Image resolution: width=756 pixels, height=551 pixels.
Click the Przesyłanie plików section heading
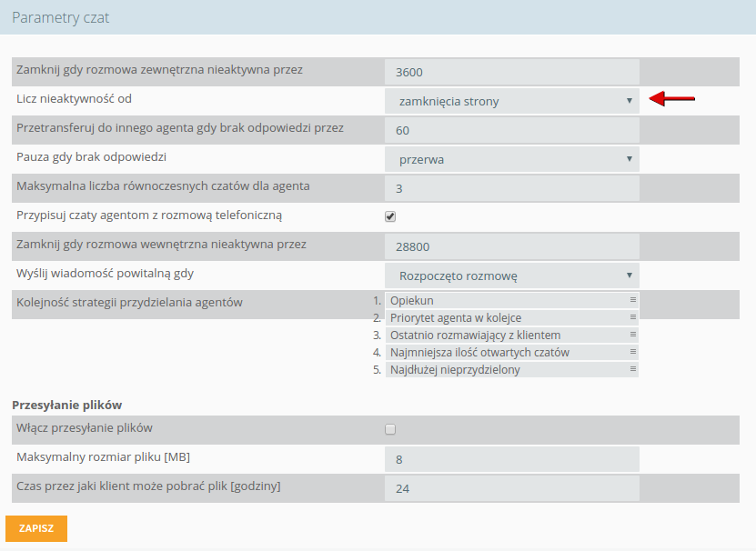[67, 405]
